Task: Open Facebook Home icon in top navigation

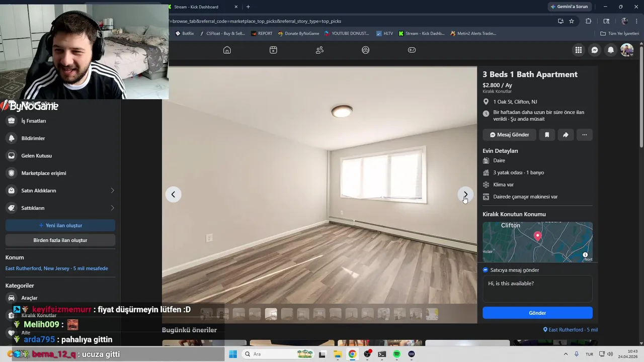Action: pos(227,50)
